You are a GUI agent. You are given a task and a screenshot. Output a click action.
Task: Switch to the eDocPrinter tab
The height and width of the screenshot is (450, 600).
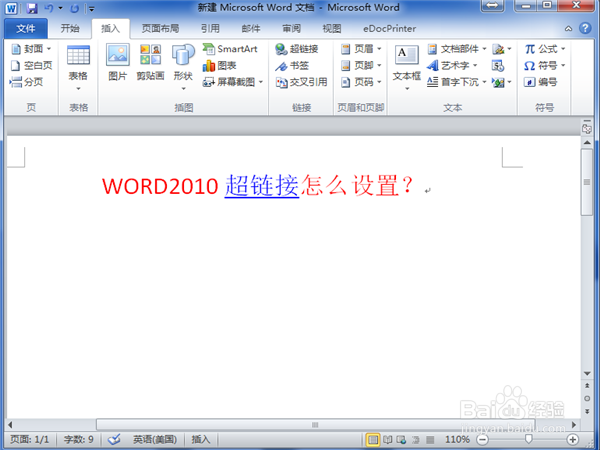point(390,29)
